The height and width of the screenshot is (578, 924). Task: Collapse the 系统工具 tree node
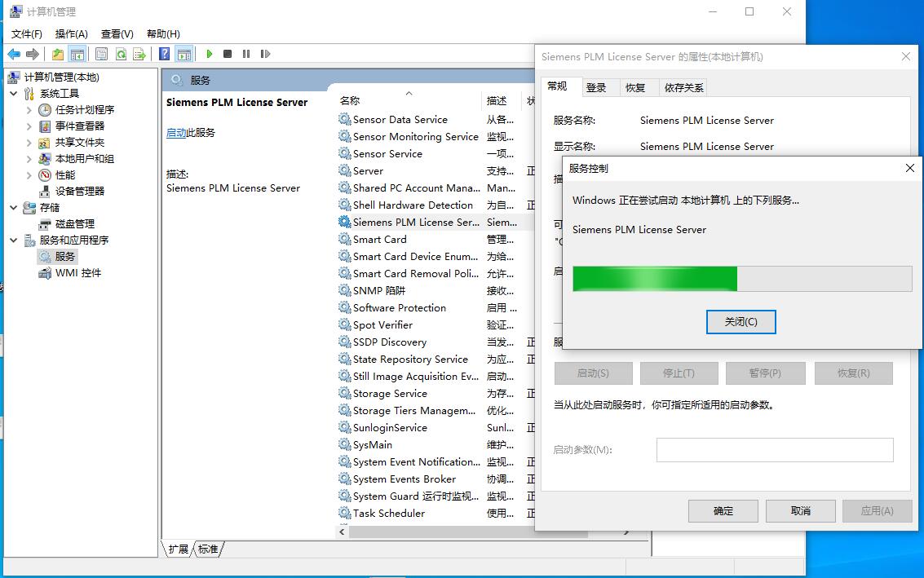[14, 94]
